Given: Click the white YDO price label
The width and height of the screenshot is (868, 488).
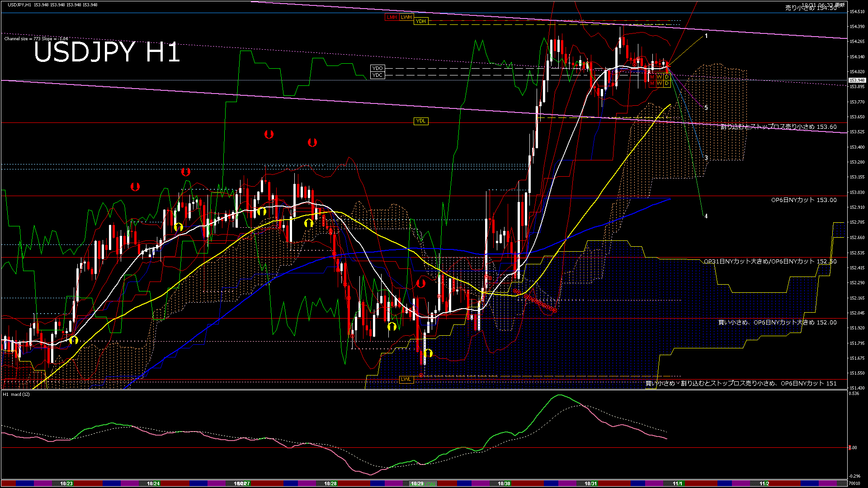Looking at the screenshot, I should click(x=377, y=68).
